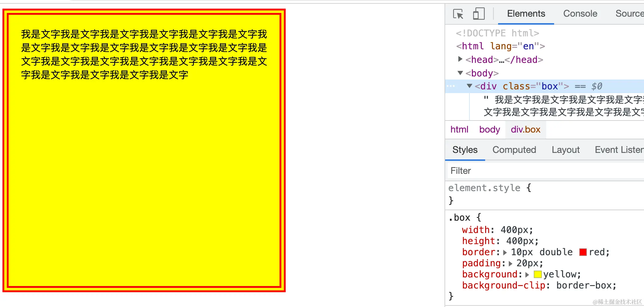Open the red color swatch picker
Viewport: 644px width, 307px height.
pyautogui.click(x=583, y=252)
